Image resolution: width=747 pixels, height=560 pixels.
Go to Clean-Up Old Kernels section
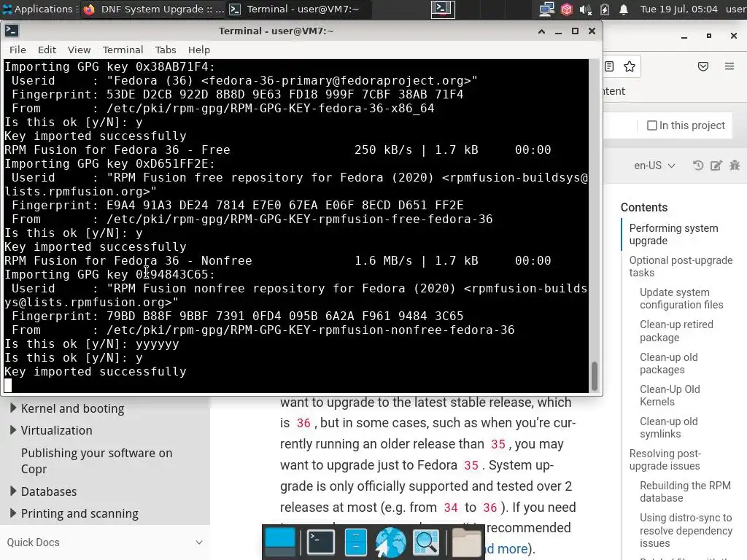[x=670, y=395]
